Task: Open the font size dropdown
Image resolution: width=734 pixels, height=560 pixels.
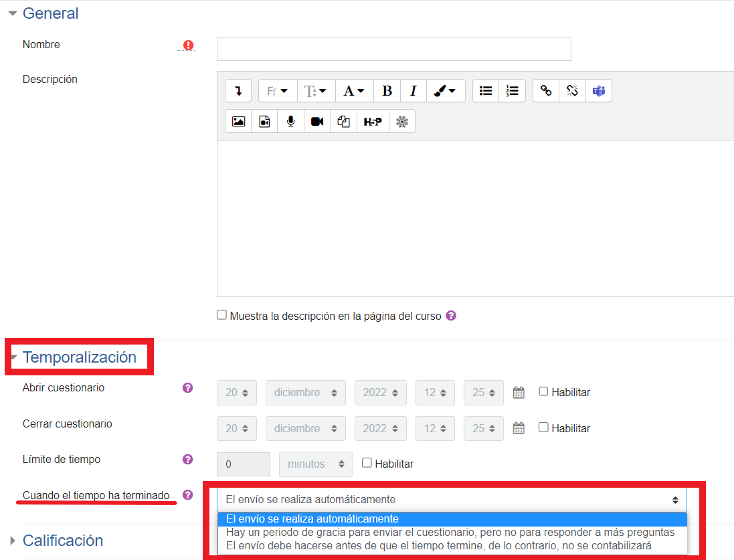Action: coord(316,91)
